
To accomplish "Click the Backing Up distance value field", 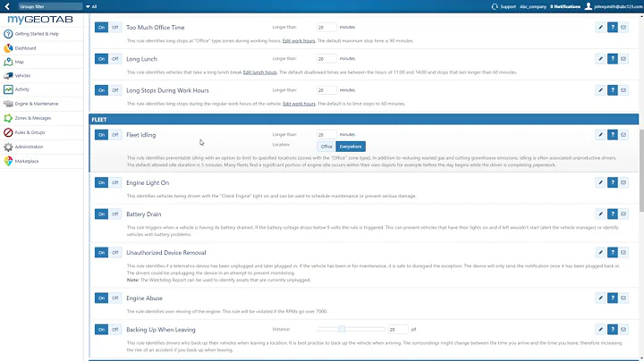I will (x=397, y=330).
